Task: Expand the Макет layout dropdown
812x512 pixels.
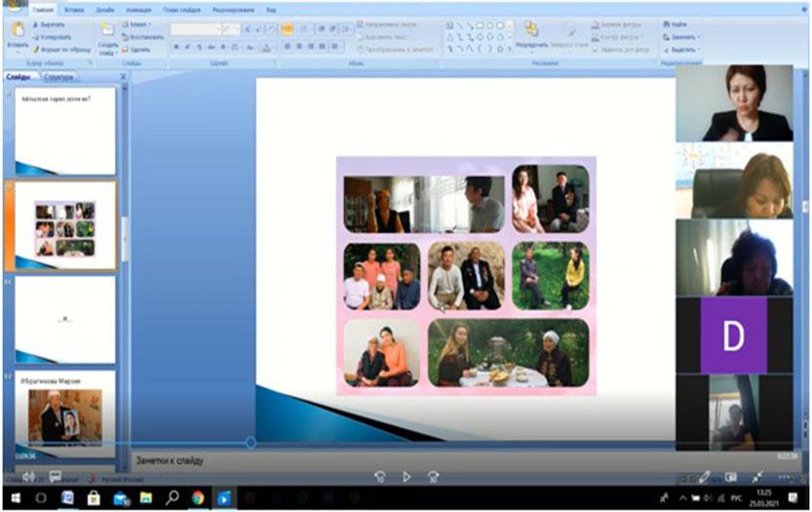Action: pyautogui.click(x=136, y=24)
